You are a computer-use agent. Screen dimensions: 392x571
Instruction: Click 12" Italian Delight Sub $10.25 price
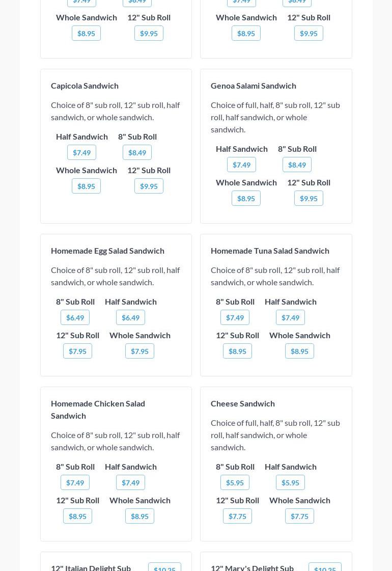(x=164, y=568)
